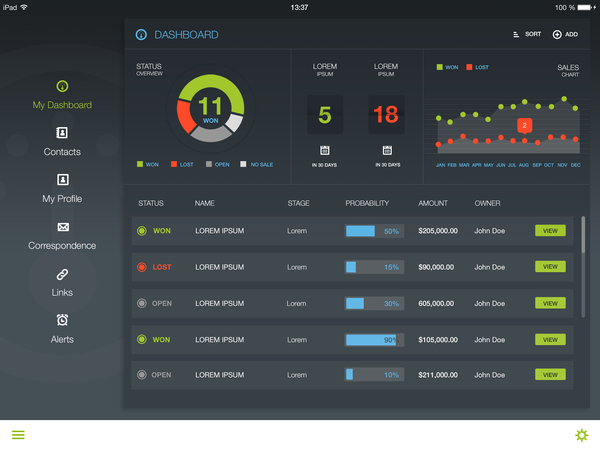Click the $90,000.00 amount cell
This screenshot has height=450, width=600.
point(436,267)
